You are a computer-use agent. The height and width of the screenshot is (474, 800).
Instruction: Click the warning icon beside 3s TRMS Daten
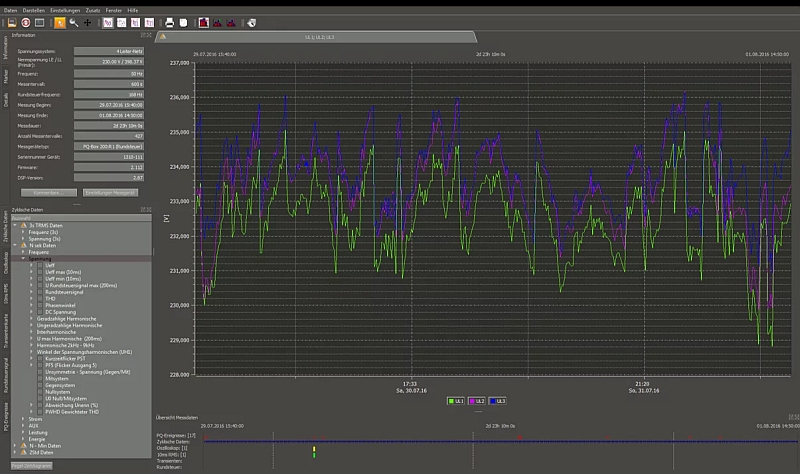click(x=23, y=225)
